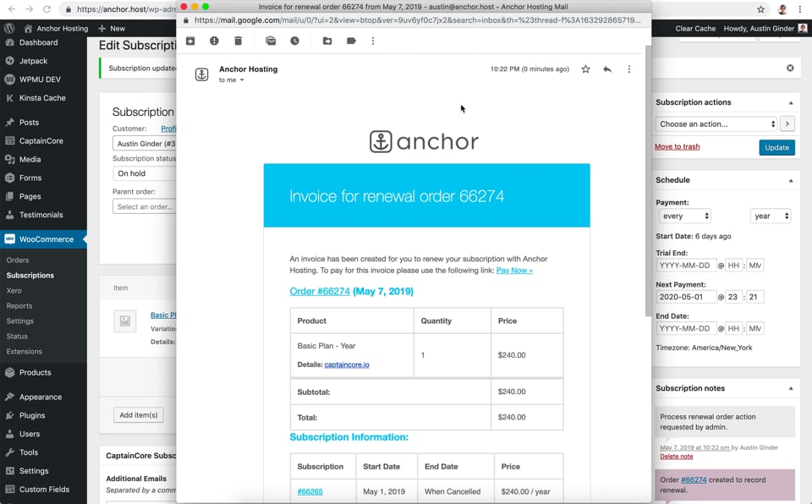812x504 pixels.
Task: Star the Anchor Hosting email
Action: click(x=585, y=68)
